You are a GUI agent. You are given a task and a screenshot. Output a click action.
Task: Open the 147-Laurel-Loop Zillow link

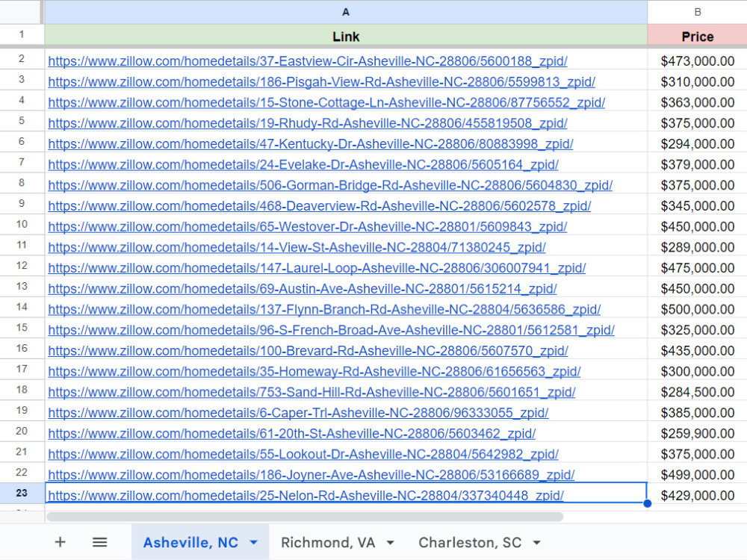click(317, 268)
